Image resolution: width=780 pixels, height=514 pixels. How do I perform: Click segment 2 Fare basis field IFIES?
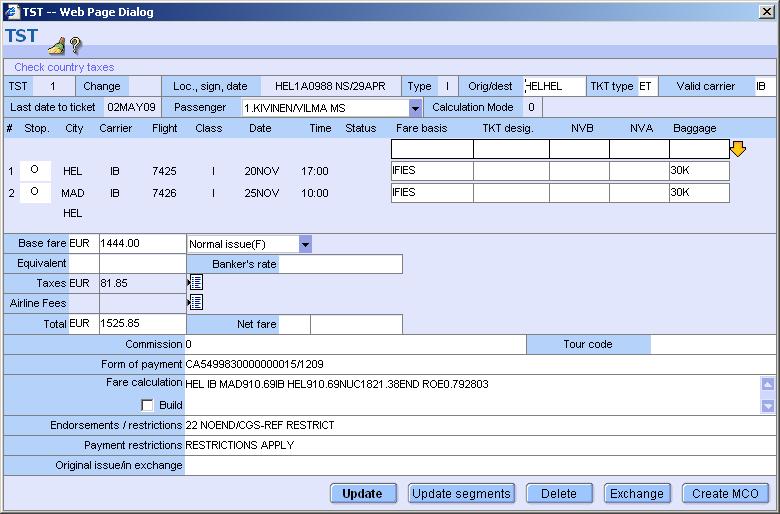point(432,193)
